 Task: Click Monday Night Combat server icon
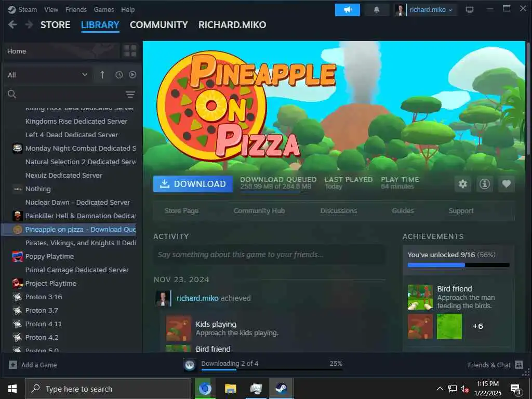tap(17, 148)
